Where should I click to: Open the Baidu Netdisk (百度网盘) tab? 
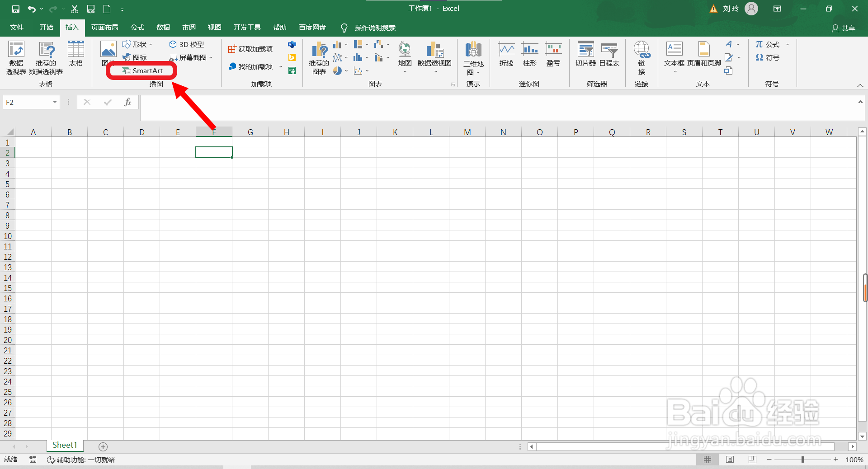312,28
